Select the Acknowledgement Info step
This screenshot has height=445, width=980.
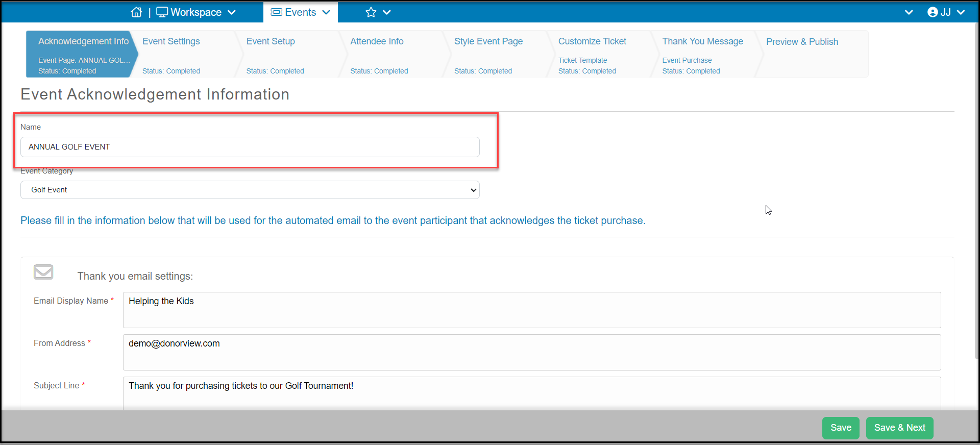click(82, 54)
